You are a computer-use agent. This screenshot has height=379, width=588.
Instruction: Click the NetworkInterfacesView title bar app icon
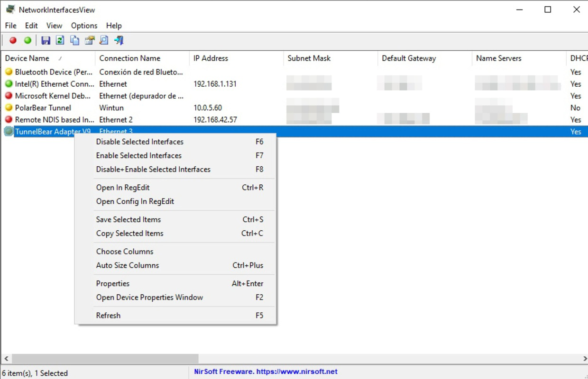point(10,9)
